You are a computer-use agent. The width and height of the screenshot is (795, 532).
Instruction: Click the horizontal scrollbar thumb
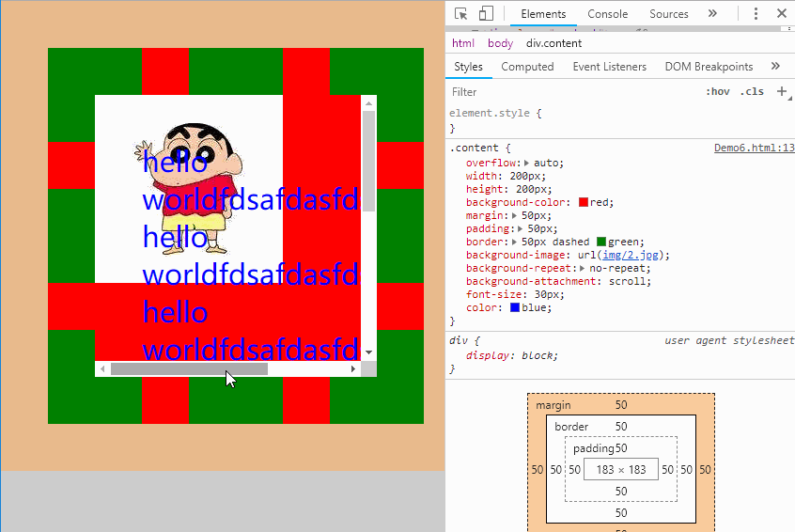[x=189, y=368]
